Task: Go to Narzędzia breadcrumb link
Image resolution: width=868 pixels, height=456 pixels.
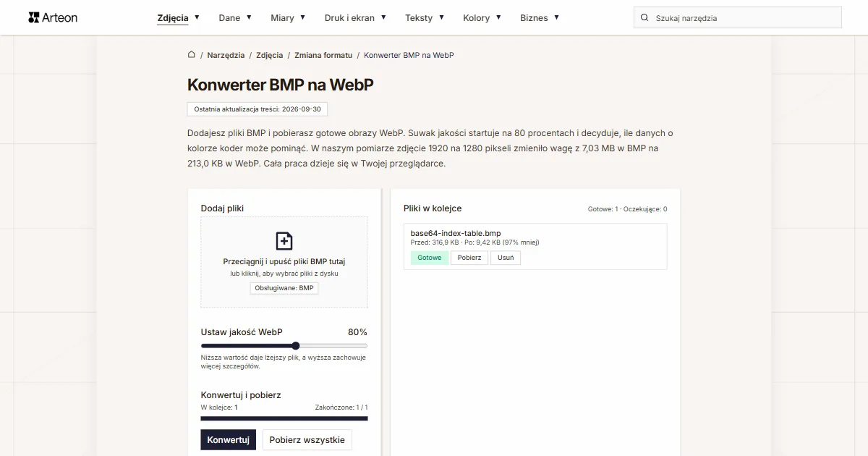Action: pos(226,55)
